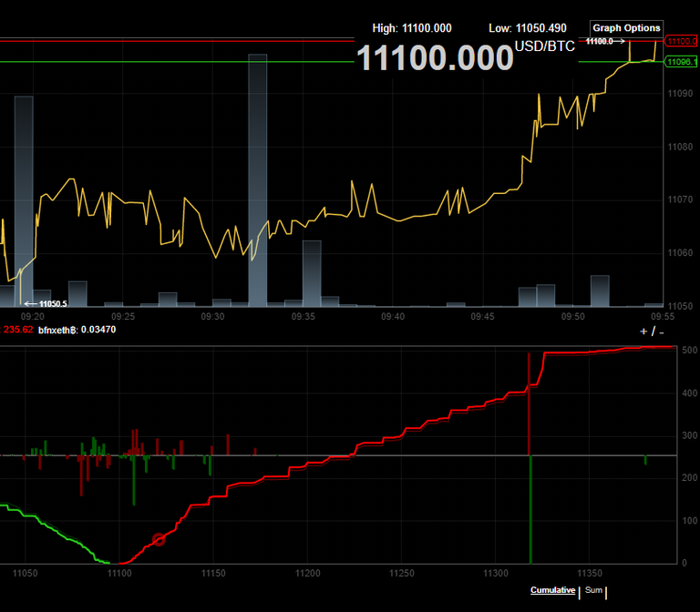
Task: Click the red circle marker on depth curve
Action: 159,540
